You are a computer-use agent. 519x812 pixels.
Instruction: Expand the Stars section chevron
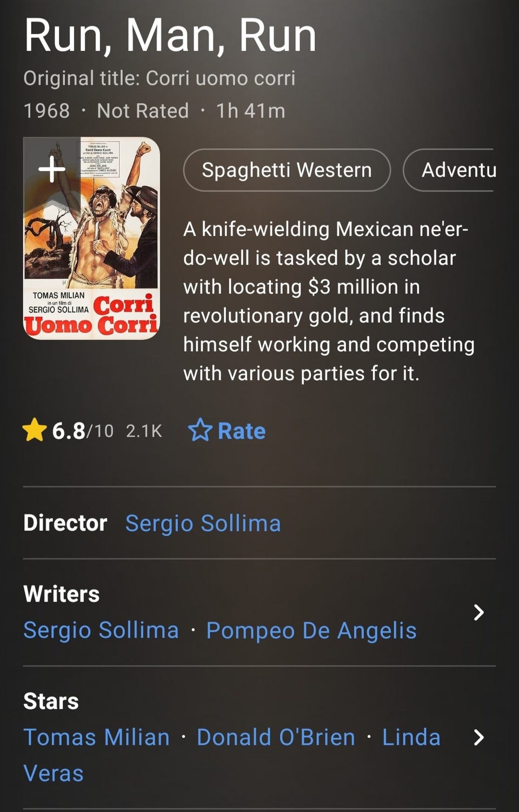(478, 737)
